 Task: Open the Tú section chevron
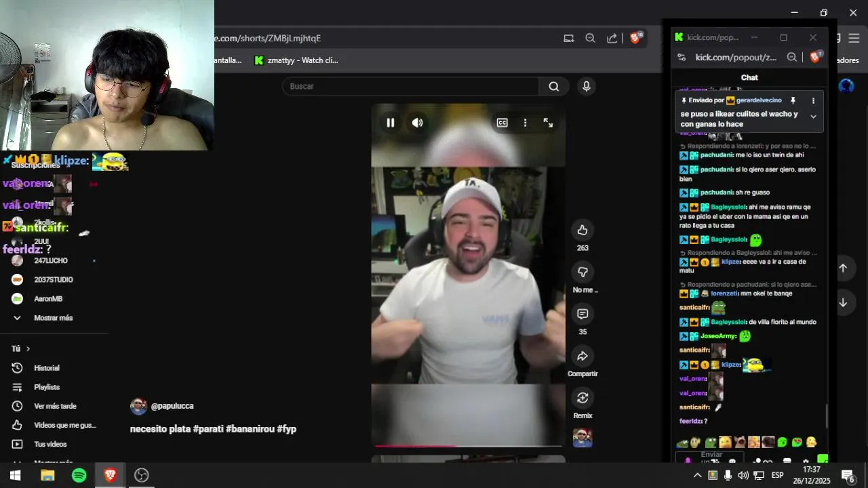click(28, 348)
